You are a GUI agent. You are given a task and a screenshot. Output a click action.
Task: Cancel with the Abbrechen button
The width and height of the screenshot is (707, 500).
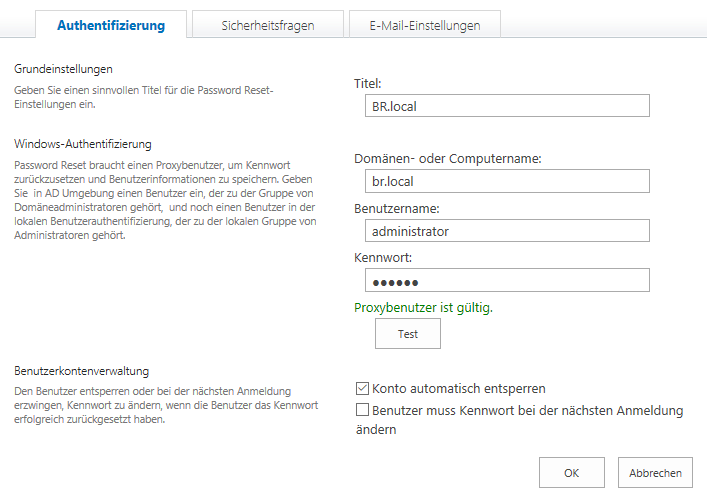coord(656,473)
